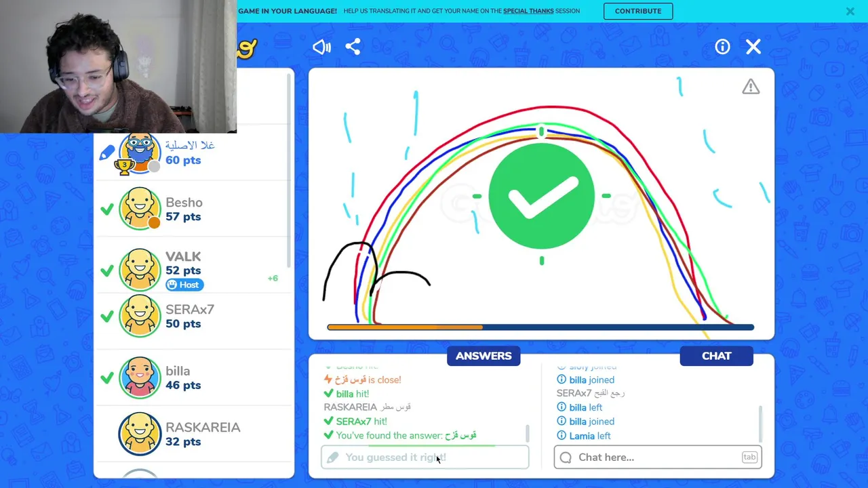The height and width of the screenshot is (488, 868).
Task: Click the 'You've found the answer' message
Action: (400, 436)
